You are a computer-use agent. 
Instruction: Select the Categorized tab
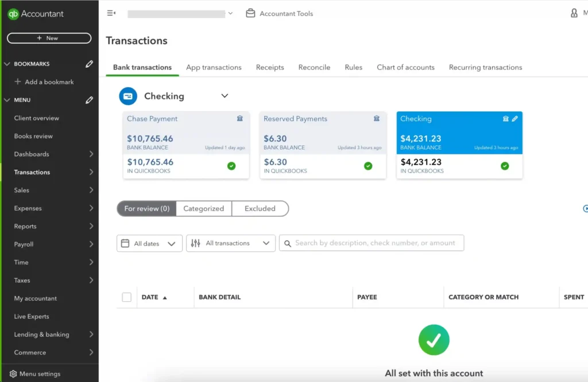click(x=204, y=209)
